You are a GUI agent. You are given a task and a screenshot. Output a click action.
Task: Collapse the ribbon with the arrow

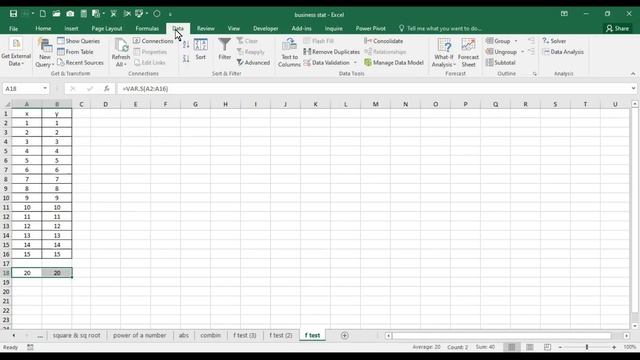(x=633, y=74)
